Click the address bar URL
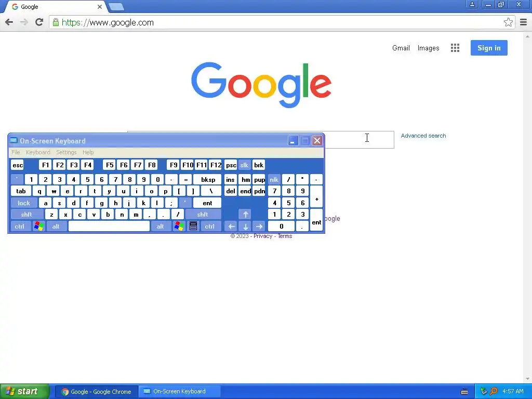Viewport: 532px width, 399px height. click(108, 22)
